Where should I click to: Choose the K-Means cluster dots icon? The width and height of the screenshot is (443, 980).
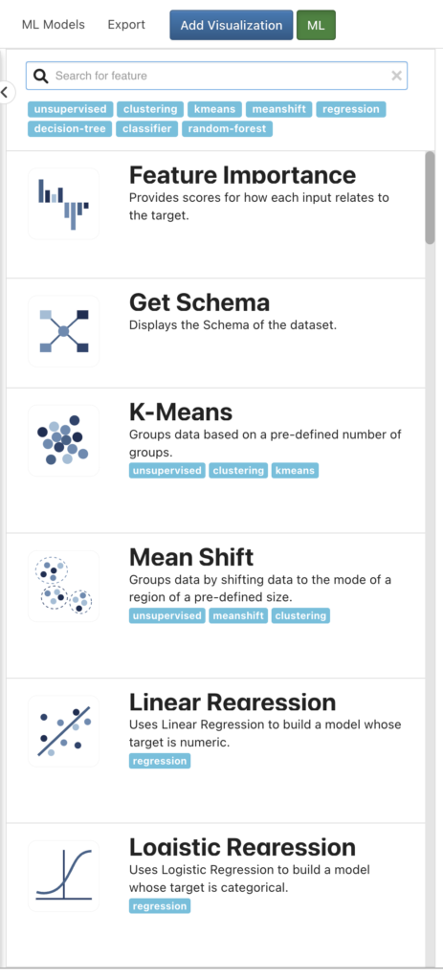pyautogui.click(x=64, y=440)
